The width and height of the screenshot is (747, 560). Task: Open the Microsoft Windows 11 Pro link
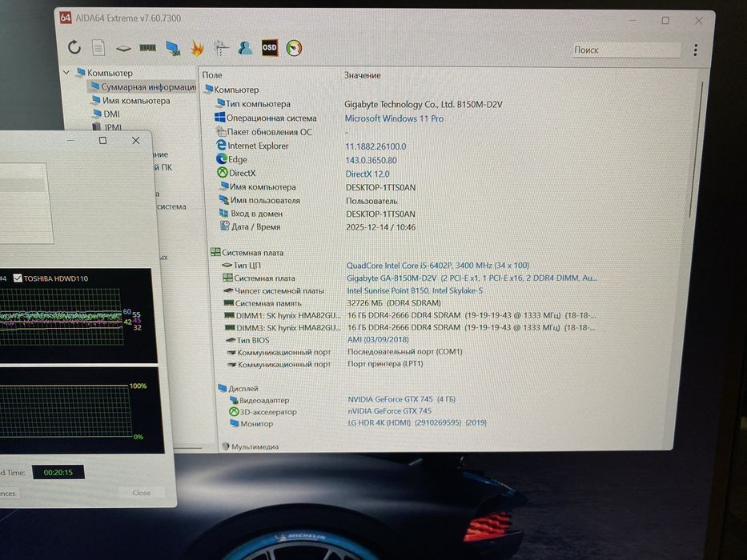click(x=394, y=118)
